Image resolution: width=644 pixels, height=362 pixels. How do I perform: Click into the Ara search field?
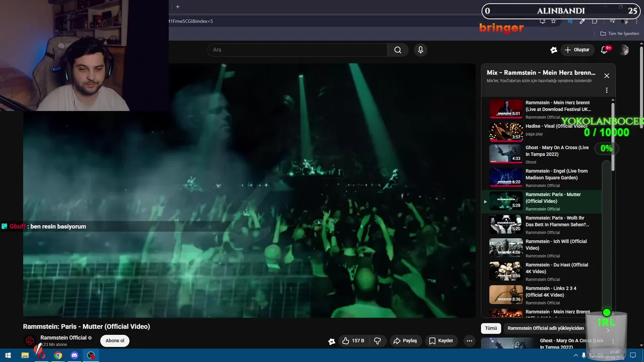297,50
